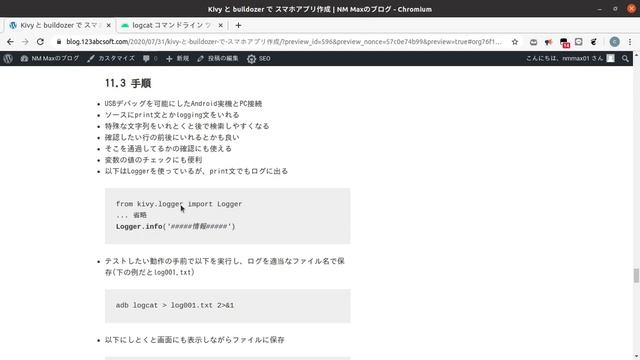The image size is (640, 360).
Task: Maximize the Chromium window
Action: coord(615,9)
